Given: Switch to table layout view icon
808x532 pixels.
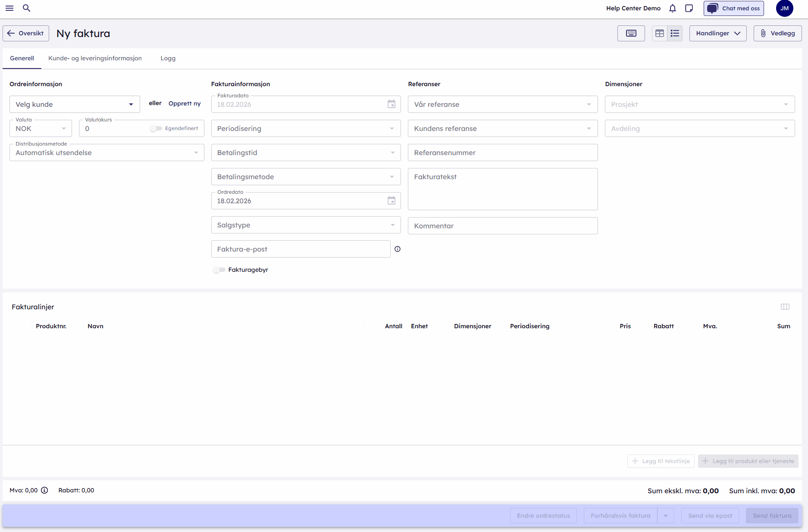Looking at the screenshot, I should pyautogui.click(x=659, y=33).
